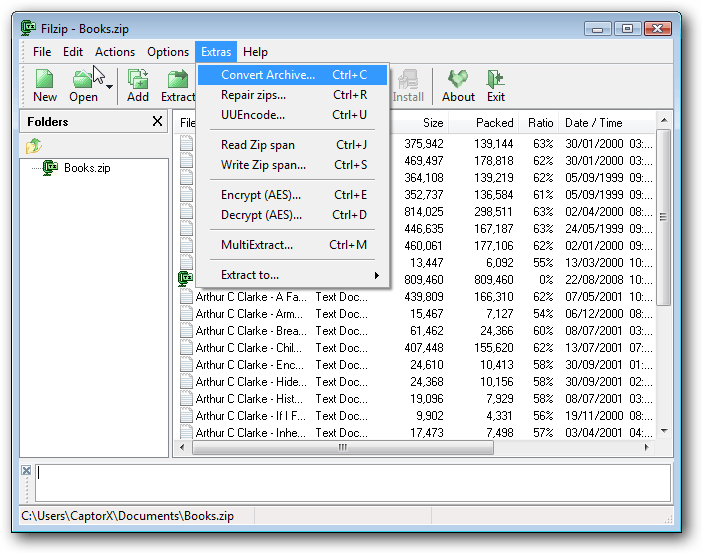Image resolution: width=702 pixels, height=553 pixels.
Task: Click packed value 809,460 at 0% ratio
Action: click(x=494, y=280)
